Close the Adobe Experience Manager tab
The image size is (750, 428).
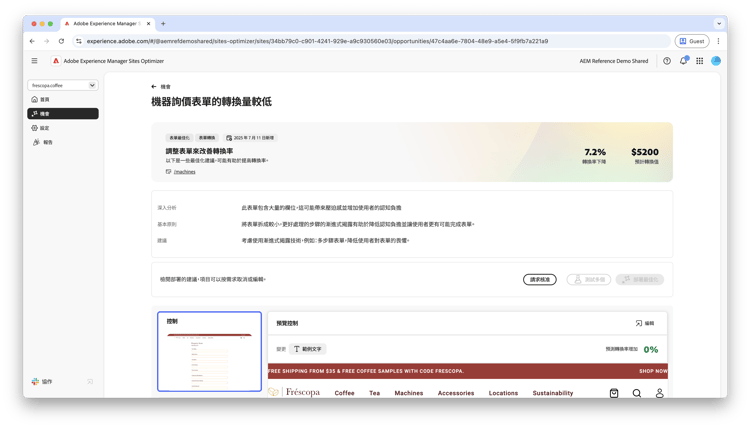(x=148, y=23)
